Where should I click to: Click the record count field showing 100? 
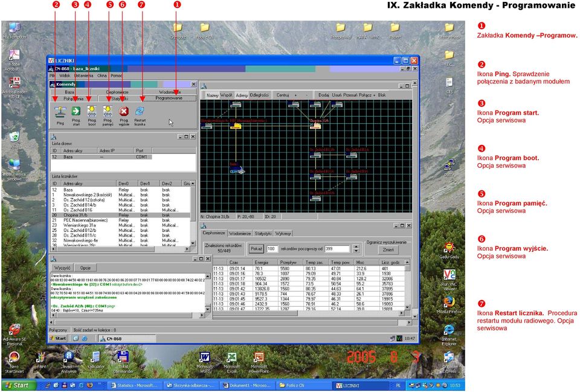[x=272, y=249]
